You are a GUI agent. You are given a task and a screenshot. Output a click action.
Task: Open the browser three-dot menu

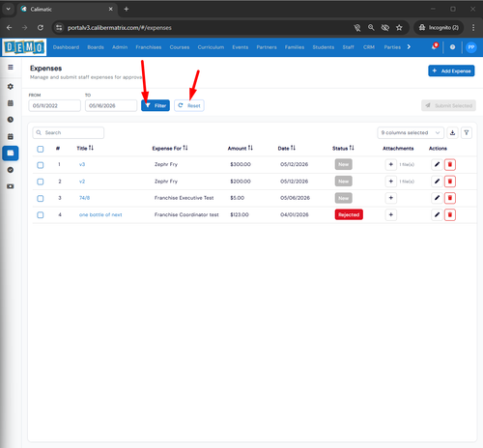[x=473, y=28]
